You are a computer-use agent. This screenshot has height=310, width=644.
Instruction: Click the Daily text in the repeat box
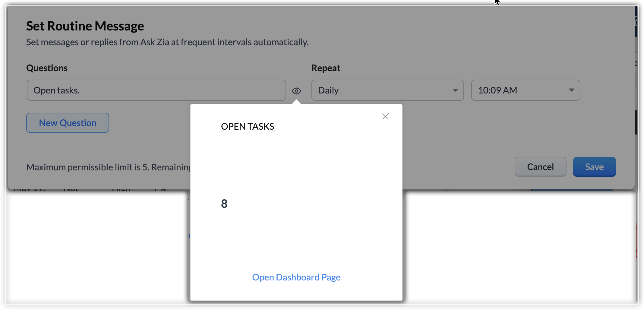pyautogui.click(x=328, y=90)
